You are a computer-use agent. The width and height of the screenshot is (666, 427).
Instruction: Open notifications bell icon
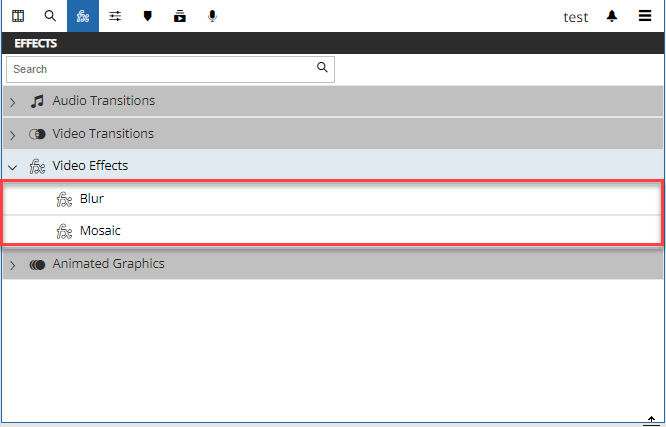pos(612,17)
